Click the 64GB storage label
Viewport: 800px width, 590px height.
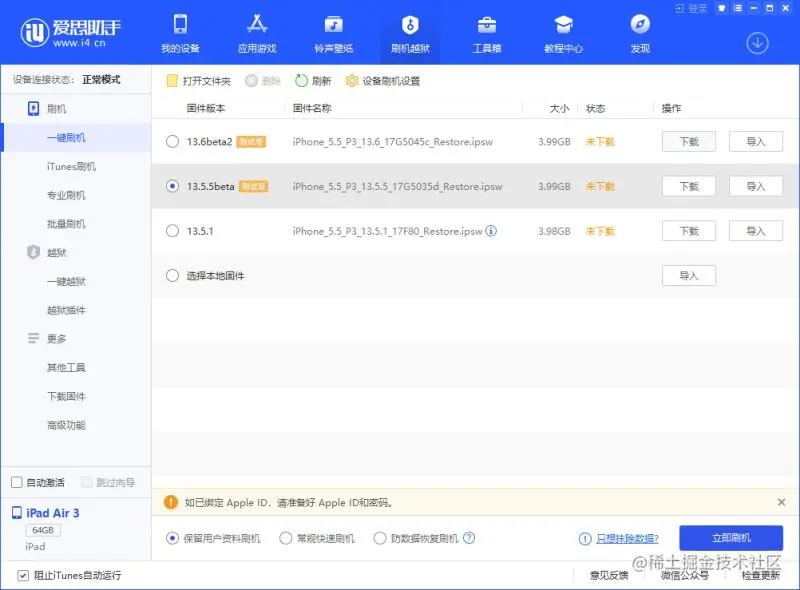pyautogui.click(x=43, y=530)
